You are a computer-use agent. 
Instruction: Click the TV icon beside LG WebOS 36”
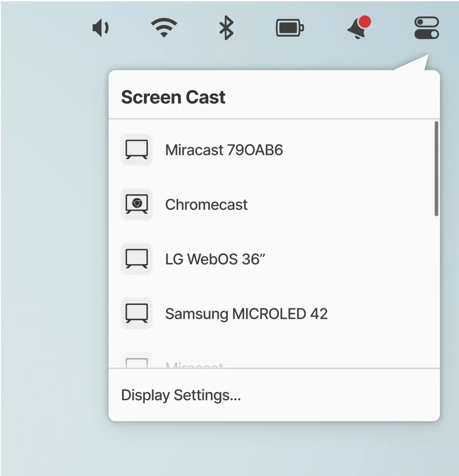pos(136,259)
